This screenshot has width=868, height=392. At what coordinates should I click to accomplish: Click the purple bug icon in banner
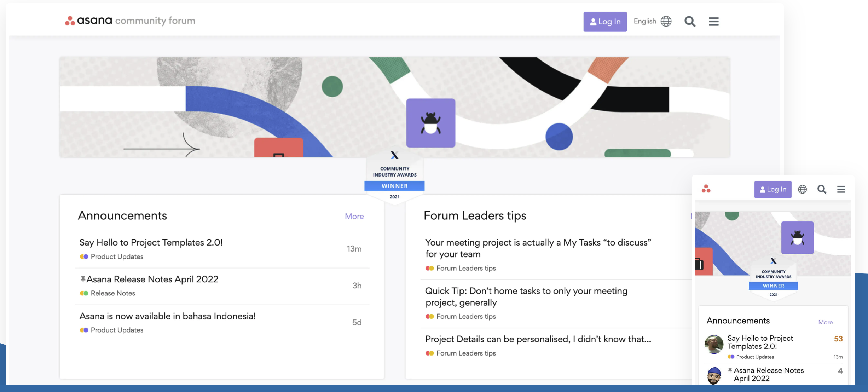430,123
